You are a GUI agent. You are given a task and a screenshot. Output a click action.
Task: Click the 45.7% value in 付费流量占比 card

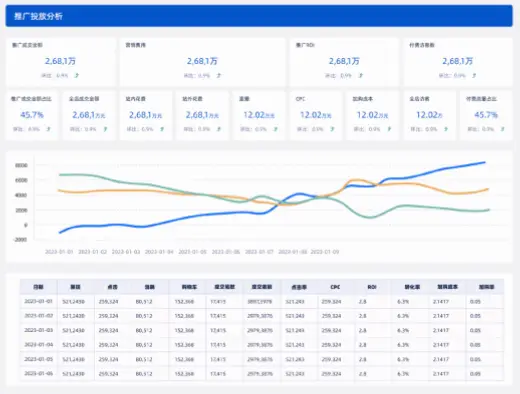[486, 115]
